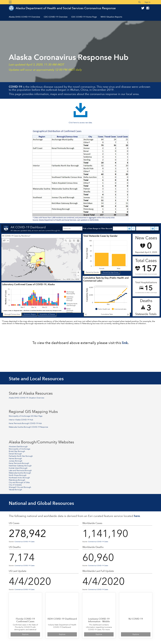
Task: Expand the Statewide region dropdown
Action: pyautogui.click(x=72, y=228)
